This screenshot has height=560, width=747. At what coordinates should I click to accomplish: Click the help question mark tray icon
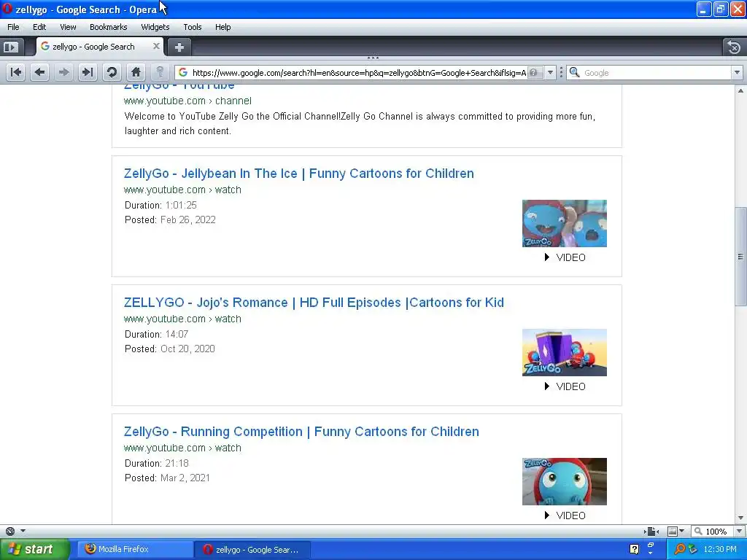(634, 549)
